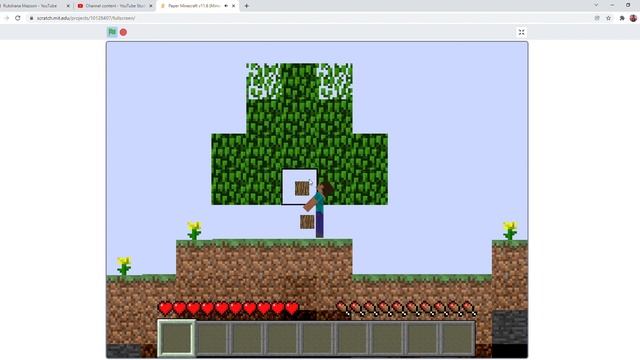640x360 pixels.
Task: Click the yellow flower on lower left ground
Action: click(124, 266)
